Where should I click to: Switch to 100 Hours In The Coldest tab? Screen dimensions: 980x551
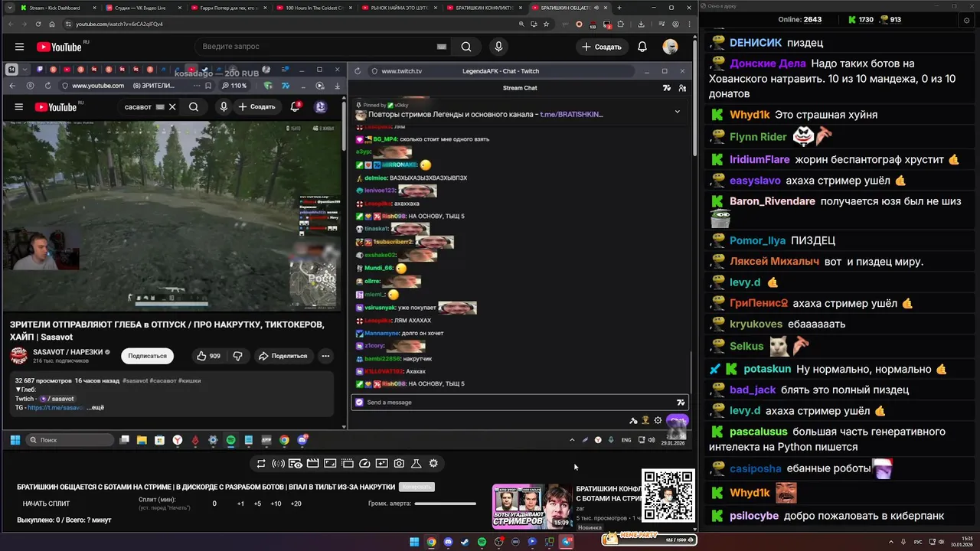(x=312, y=8)
